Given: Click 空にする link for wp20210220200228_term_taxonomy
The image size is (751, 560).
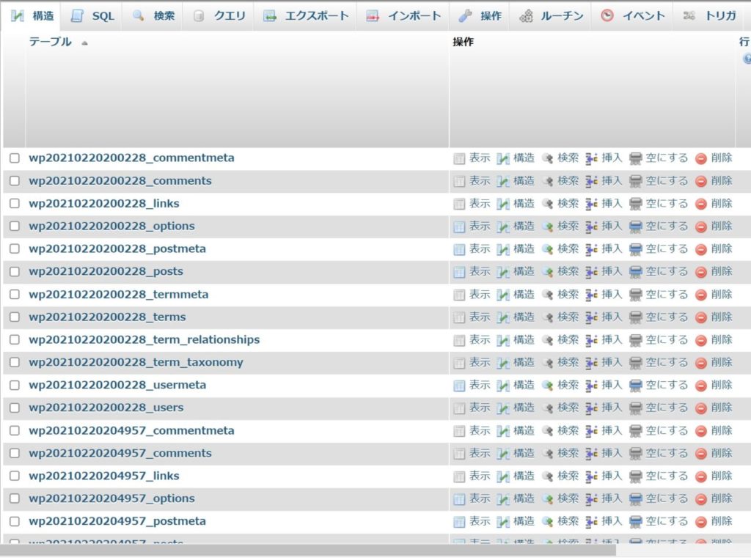Looking at the screenshot, I should coord(667,362).
